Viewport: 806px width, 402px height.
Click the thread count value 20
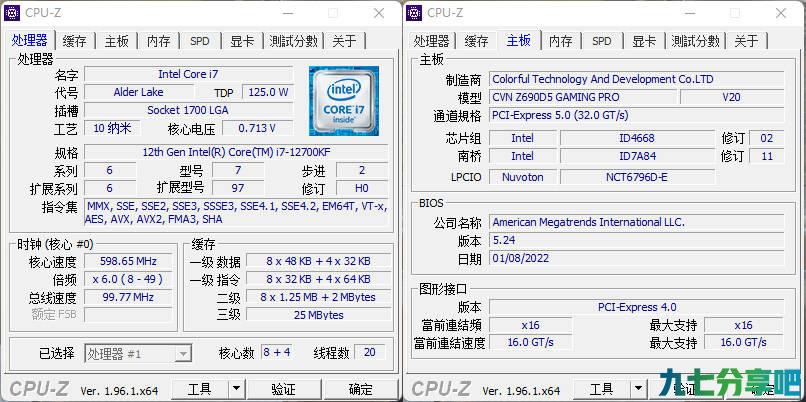click(370, 353)
